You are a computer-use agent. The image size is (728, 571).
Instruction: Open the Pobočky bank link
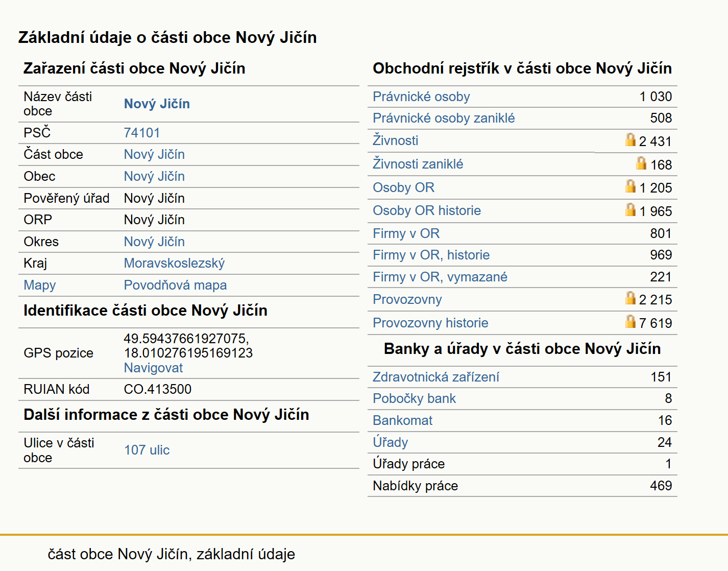click(414, 398)
